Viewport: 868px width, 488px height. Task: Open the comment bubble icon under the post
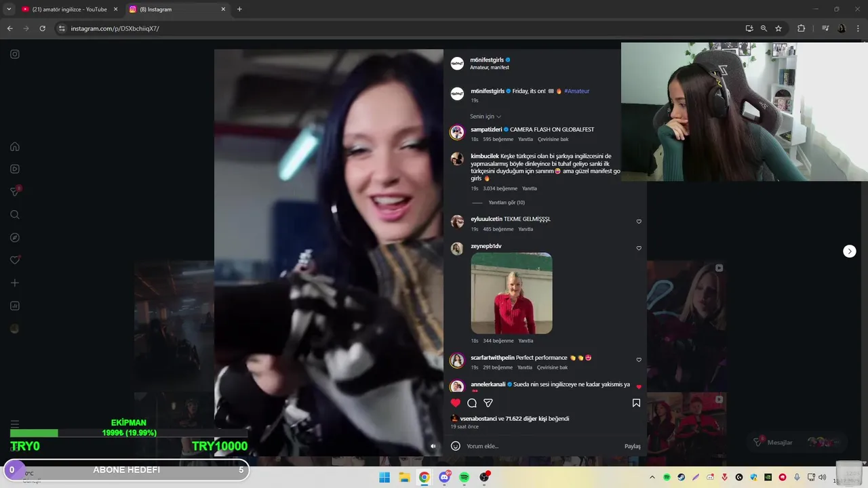coord(472,403)
